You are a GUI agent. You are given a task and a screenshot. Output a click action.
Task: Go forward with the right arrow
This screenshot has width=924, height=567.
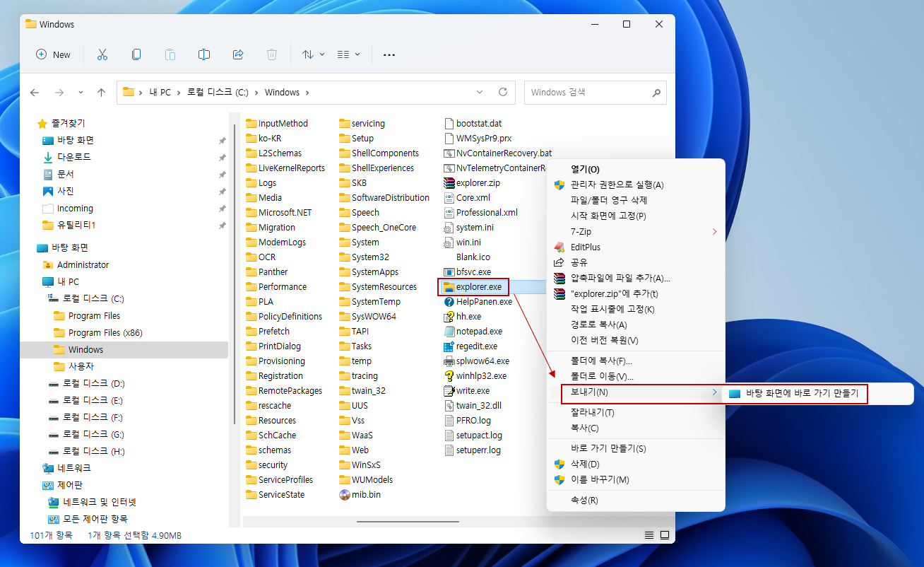click(x=59, y=93)
